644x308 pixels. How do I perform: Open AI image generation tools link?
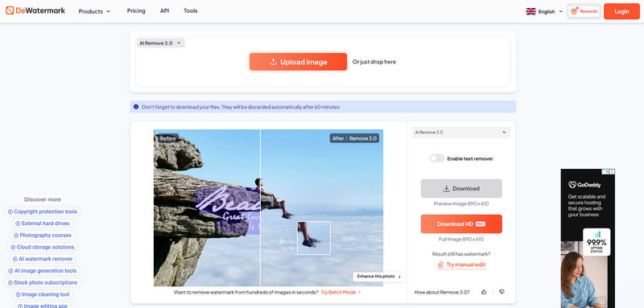tap(43, 271)
